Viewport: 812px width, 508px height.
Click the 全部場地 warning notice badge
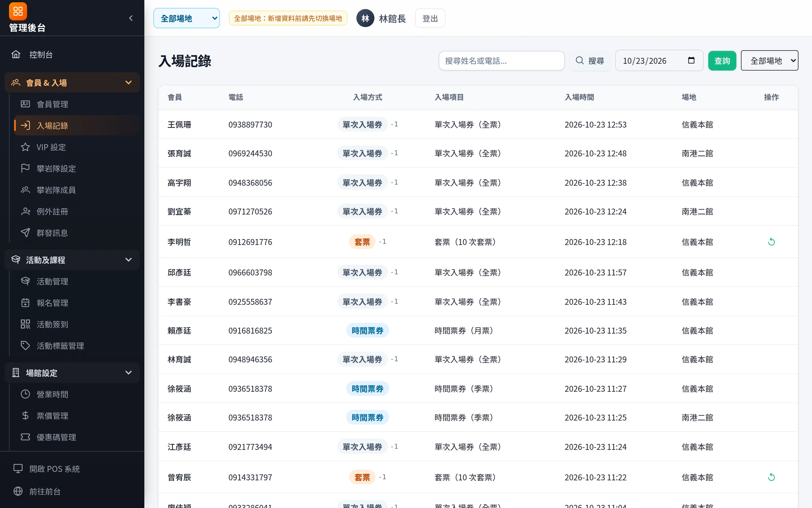coord(288,18)
